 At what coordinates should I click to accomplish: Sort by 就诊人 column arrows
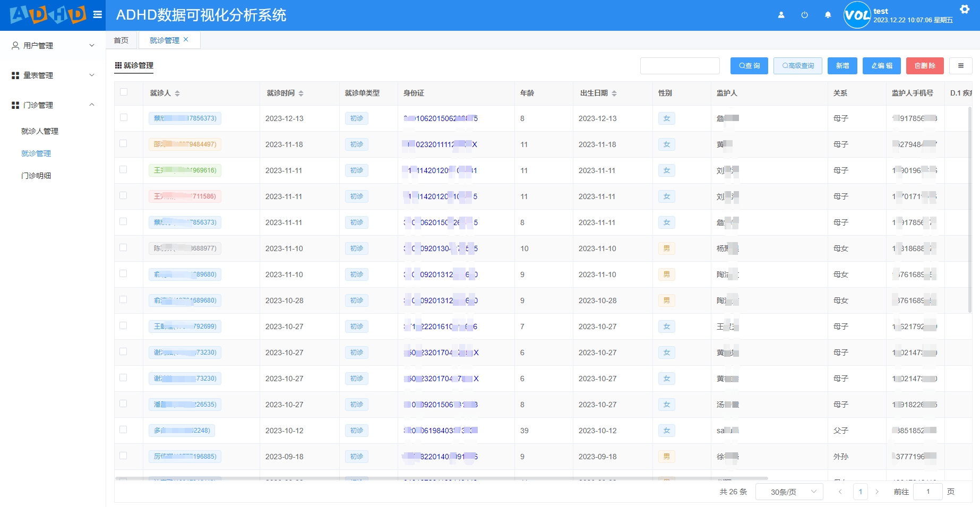point(177,93)
